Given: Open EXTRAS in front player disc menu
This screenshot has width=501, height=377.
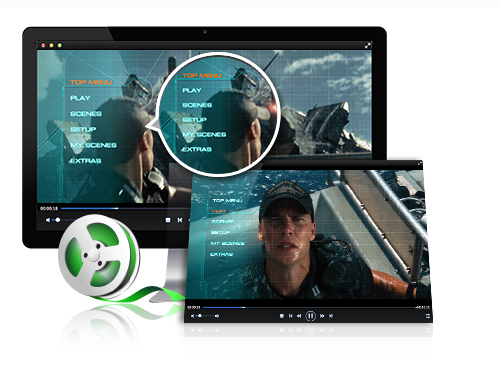Looking at the screenshot, I should (x=221, y=254).
